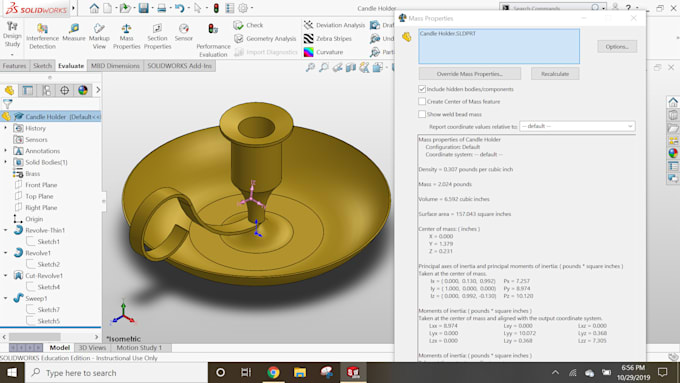Enable Show weld bead mass checkbox
This screenshot has height=383, width=680.
[x=422, y=114]
